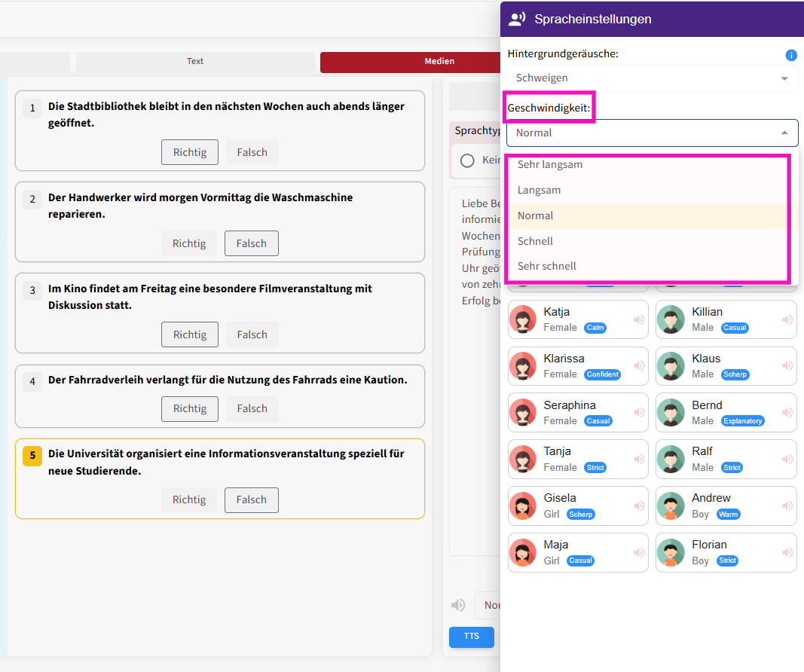Select 'Langsam' from speed list
This screenshot has width=804, height=672.
coord(539,190)
